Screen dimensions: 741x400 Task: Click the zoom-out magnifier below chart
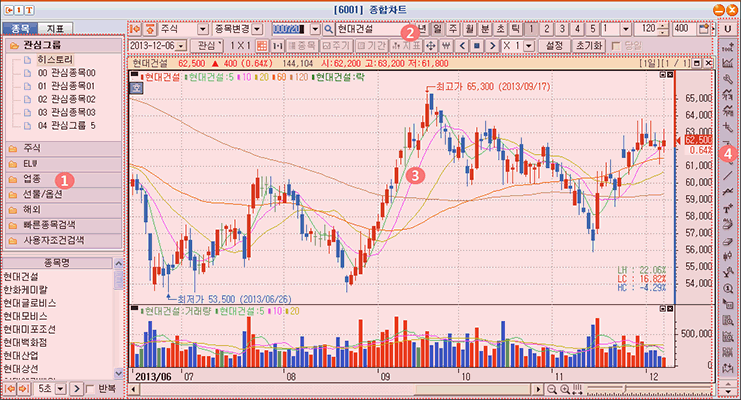coord(552,388)
